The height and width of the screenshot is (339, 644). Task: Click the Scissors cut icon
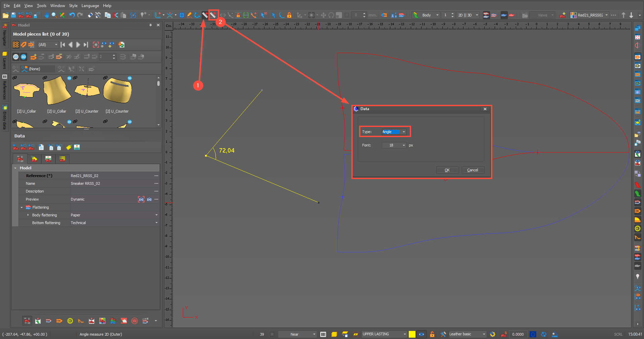pyautogui.click(x=115, y=15)
